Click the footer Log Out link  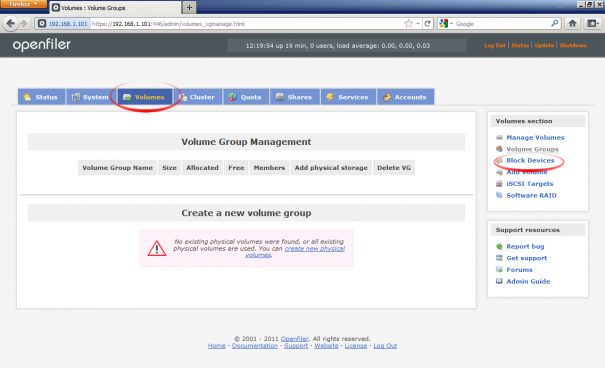click(x=385, y=346)
